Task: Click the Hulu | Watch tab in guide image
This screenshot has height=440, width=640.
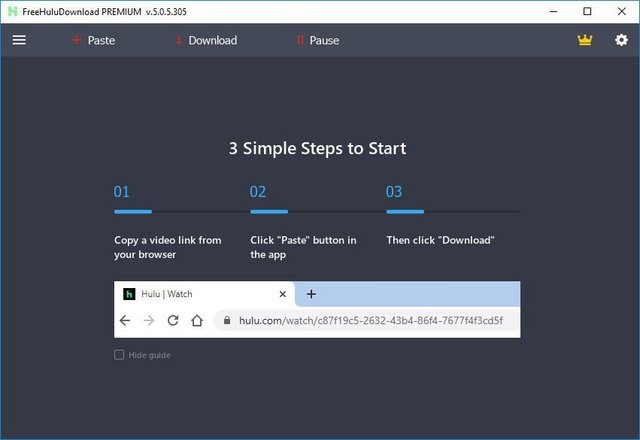Action: [x=204, y=294]
